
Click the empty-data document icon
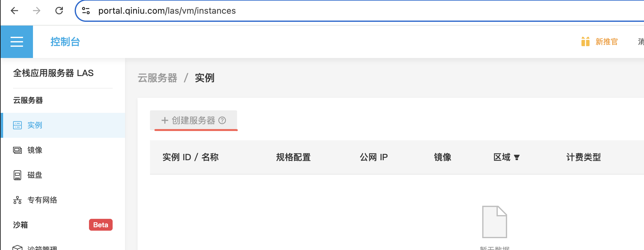[495, 222]
